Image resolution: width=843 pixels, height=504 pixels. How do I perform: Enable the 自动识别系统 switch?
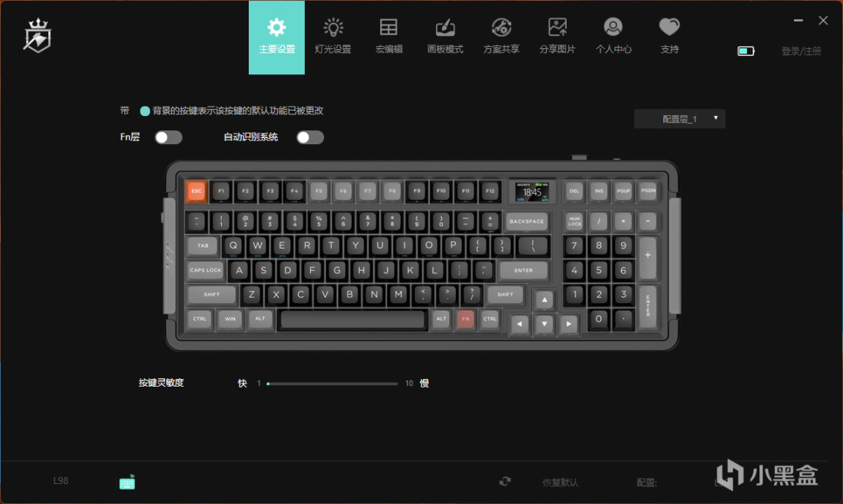(310, 137)
